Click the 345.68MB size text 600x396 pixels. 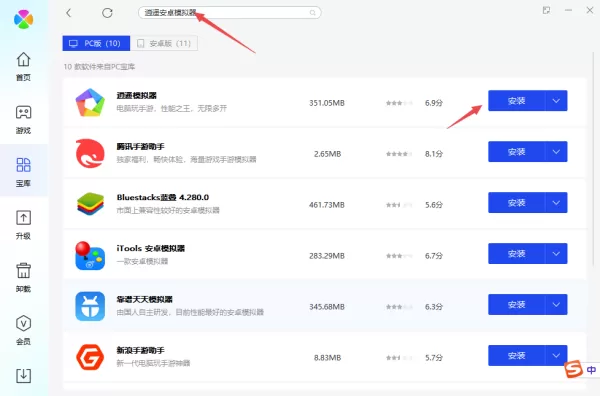pyautogui.click(x=327, y=307)
